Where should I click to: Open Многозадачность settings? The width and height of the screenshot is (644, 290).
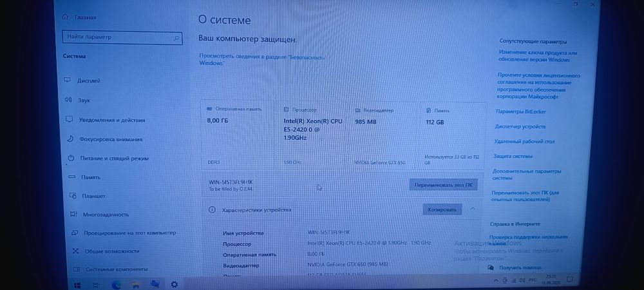pyautogui.click(x=106, y=215)
